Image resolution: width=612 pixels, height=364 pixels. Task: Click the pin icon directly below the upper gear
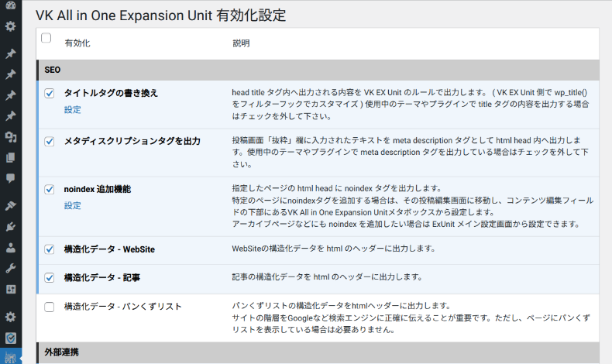pyautogui.click(x=11, y=53)
